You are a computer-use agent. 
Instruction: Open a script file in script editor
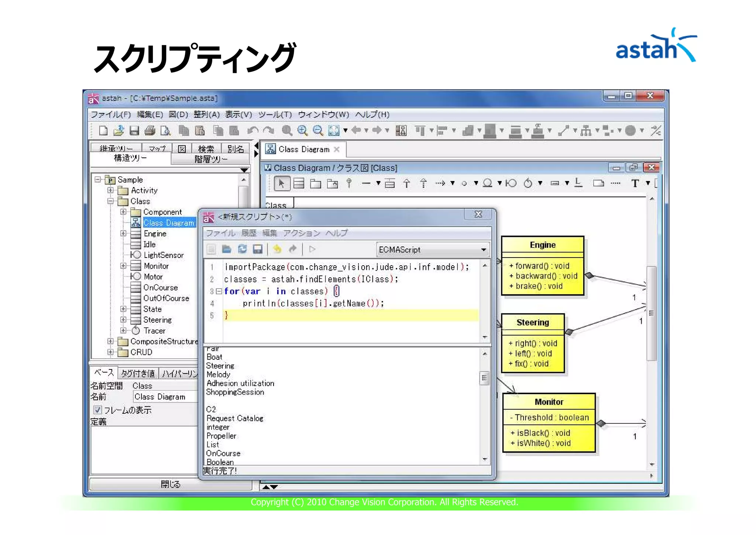pyautogui.click(x=227, y=249)
